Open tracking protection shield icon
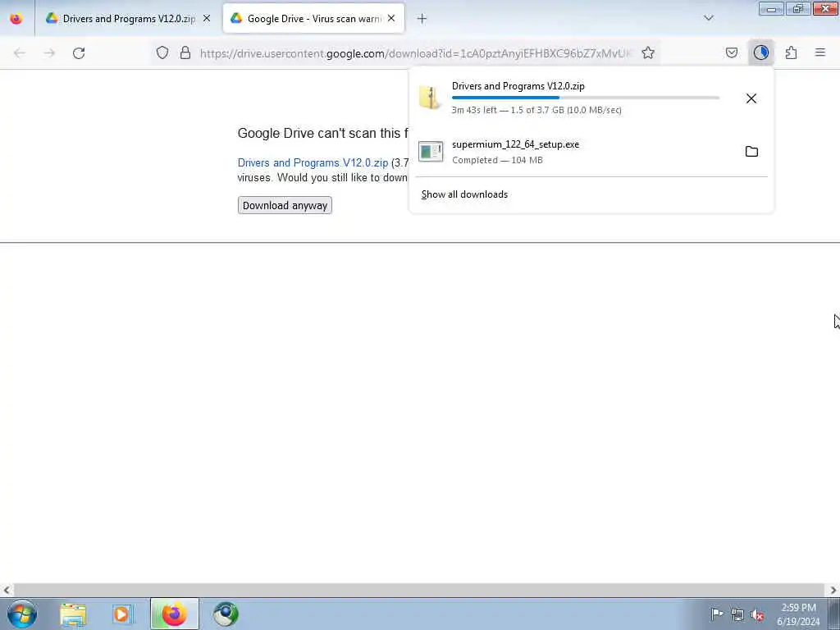Viewport: 840px width, 630px height. click(x=162, y=52)
